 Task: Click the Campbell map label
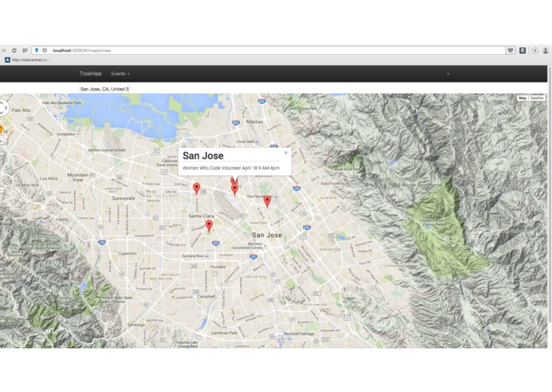[206, 296]
